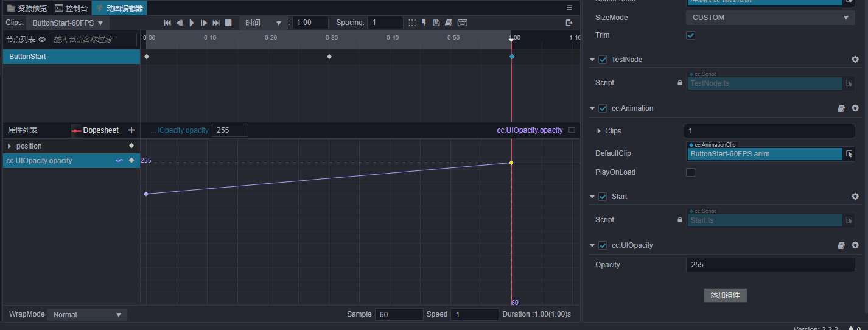Enable the PlayOnLoad checkbox

[x=690, y=172]
